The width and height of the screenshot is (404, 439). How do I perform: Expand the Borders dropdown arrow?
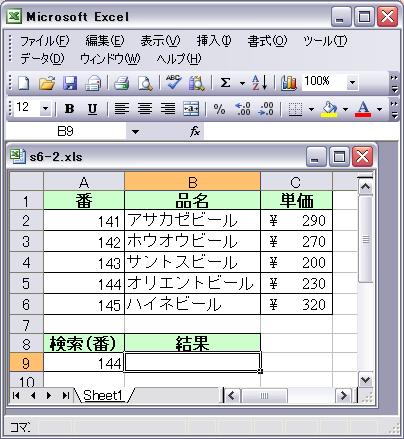click(311, 109)
